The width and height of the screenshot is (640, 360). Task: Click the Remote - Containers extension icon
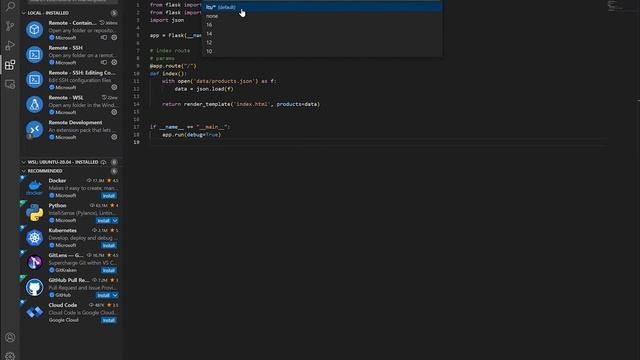click(34, 29)
